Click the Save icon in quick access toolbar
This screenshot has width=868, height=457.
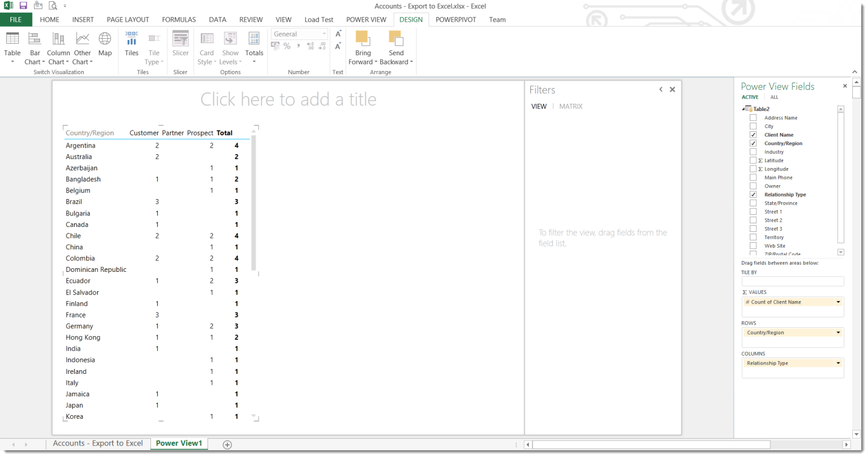23,5
